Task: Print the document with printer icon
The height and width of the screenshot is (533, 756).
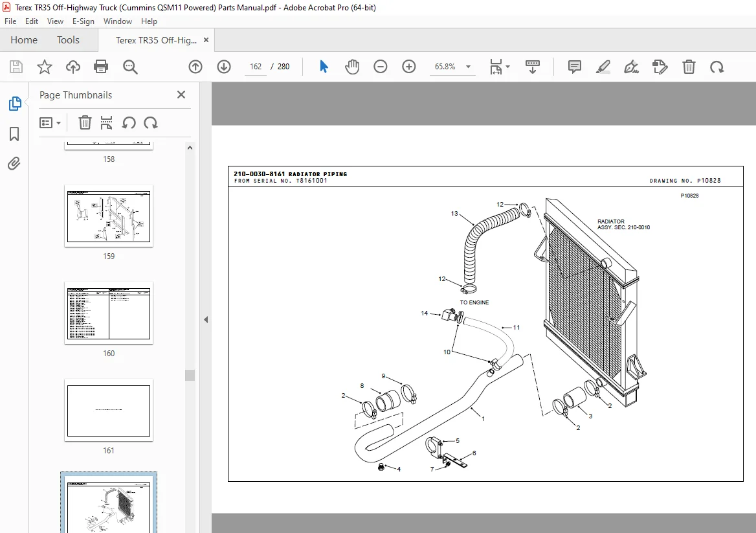Action: coord(101,67)
